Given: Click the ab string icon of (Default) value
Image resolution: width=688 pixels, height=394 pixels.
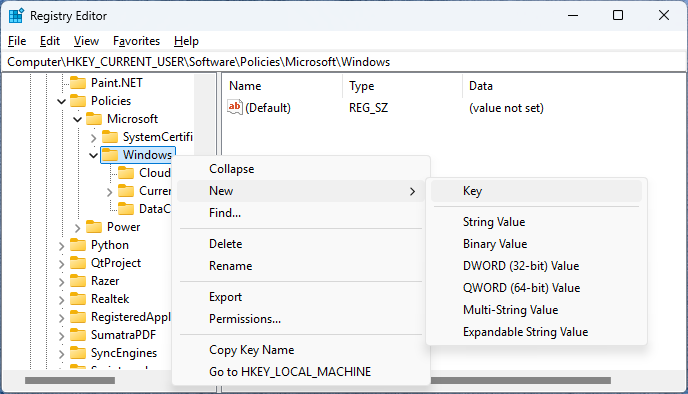Looking at the screenshot, I should tap(235, 107).
